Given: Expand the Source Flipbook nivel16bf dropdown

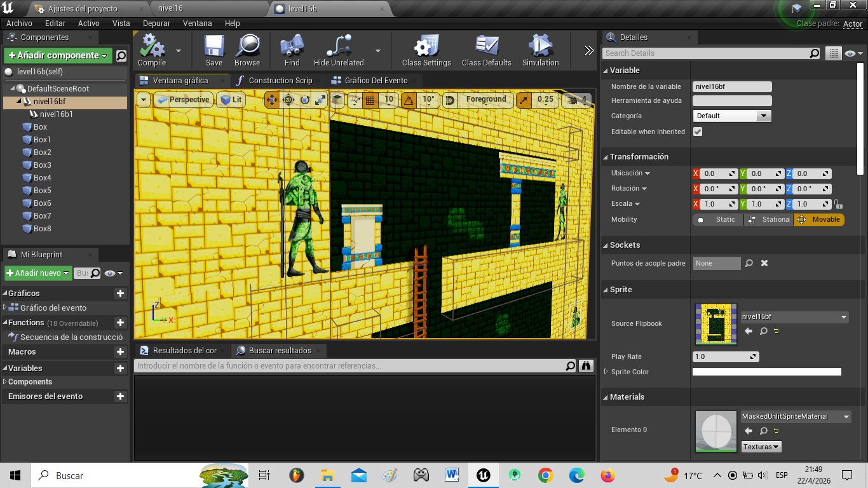Looking at the screenshot, I should coord(794,316).
